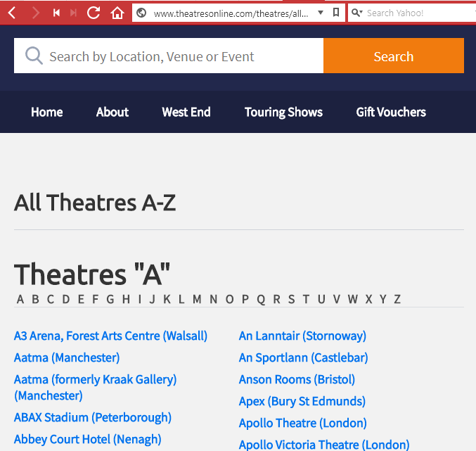This screenshot has width=476, height=451.
Task: Select letter I in the alphabet index
Action: [x=140, y=299]
